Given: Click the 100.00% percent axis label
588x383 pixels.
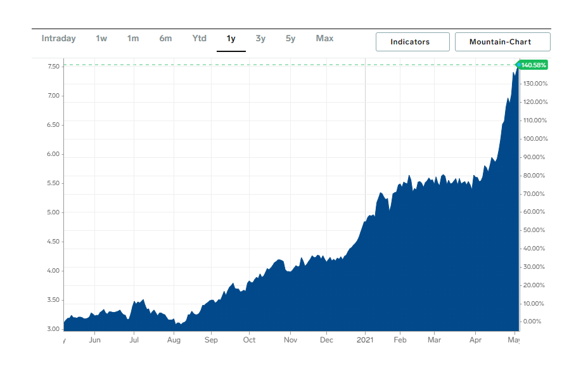Looking at the screenshot, I should point(533,139).
